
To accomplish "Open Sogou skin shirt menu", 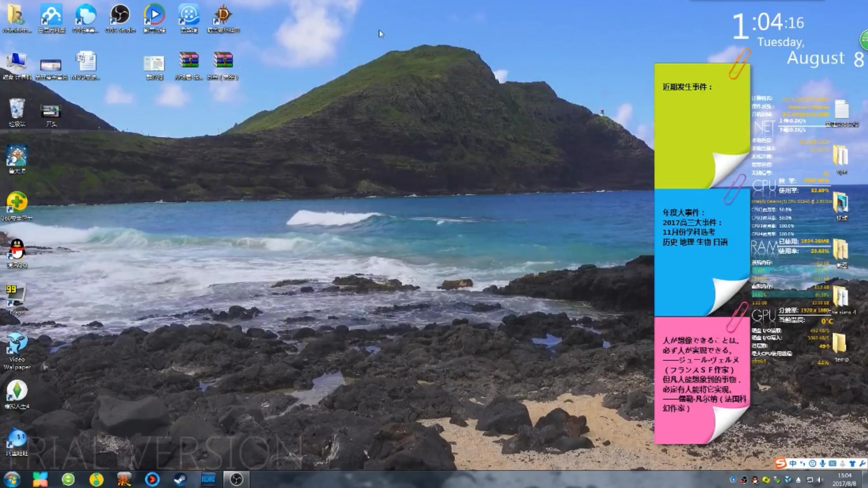I will (852, 464).
